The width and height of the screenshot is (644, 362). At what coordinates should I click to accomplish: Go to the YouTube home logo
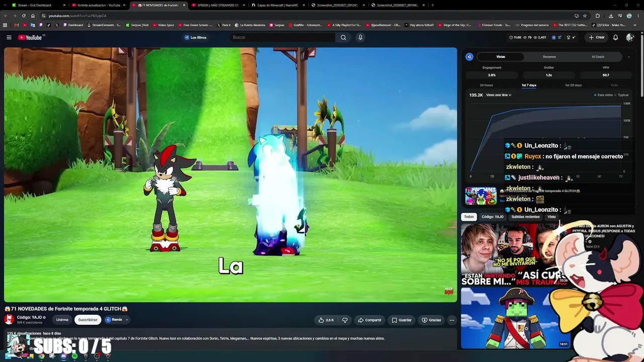pos(30,37)
